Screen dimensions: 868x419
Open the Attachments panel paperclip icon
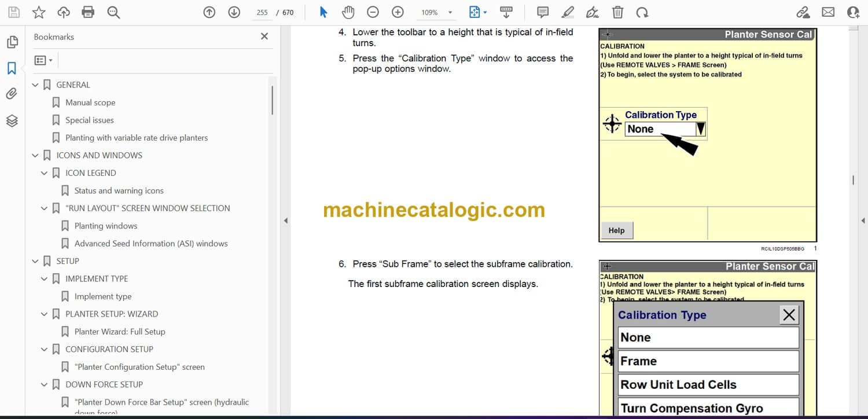point(12,94)
